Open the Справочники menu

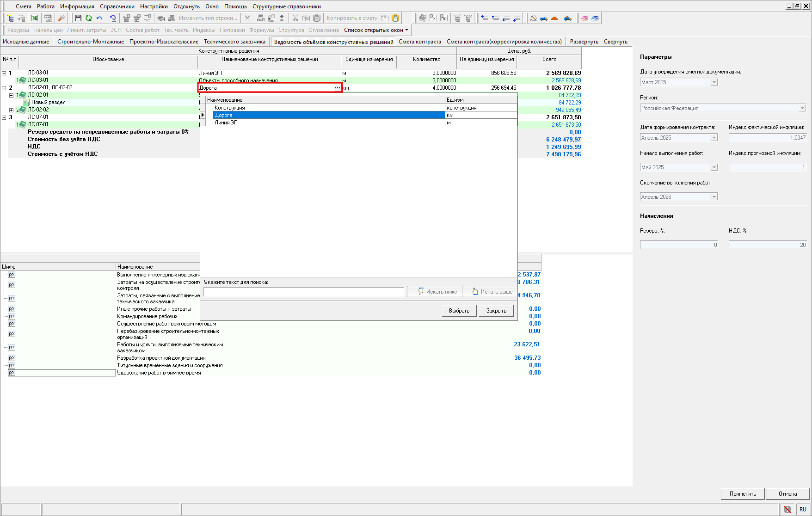tap(117, 6)
